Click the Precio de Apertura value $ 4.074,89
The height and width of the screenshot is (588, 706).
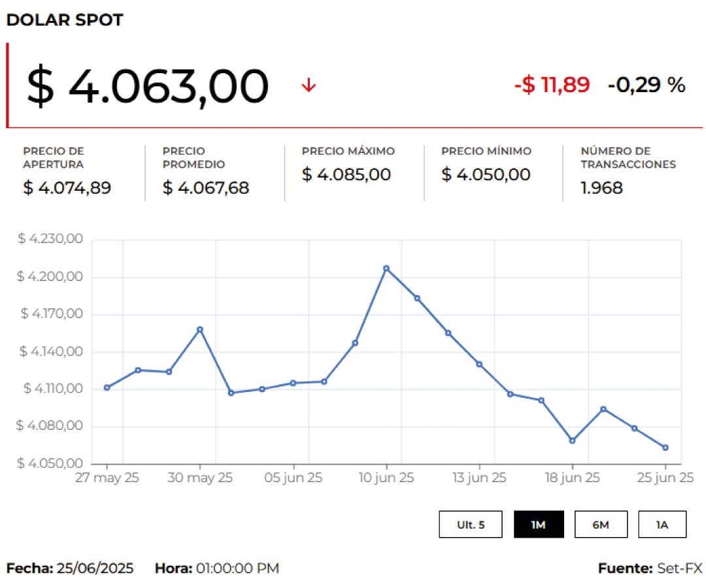click(x=67, y=188)
